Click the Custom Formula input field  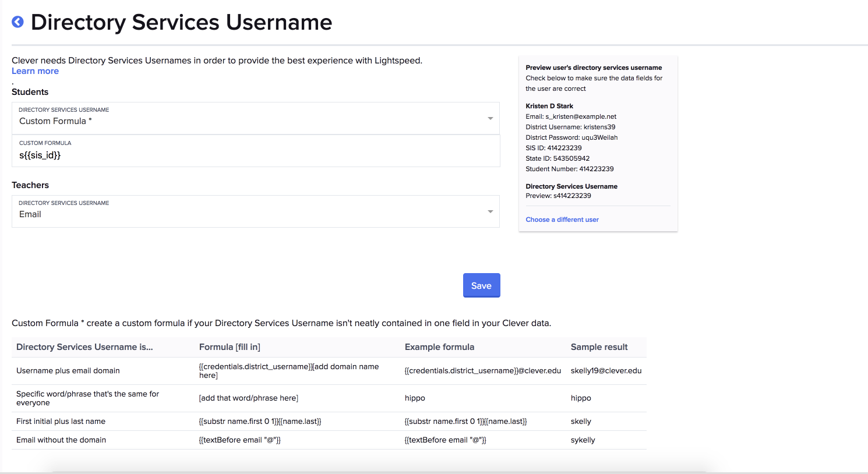256,151
